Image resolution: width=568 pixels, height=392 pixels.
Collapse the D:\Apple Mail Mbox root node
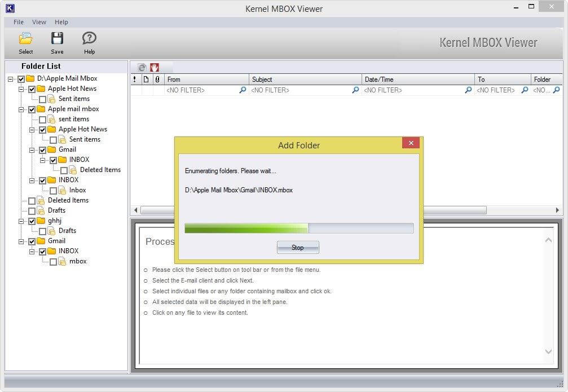(11, 79)
